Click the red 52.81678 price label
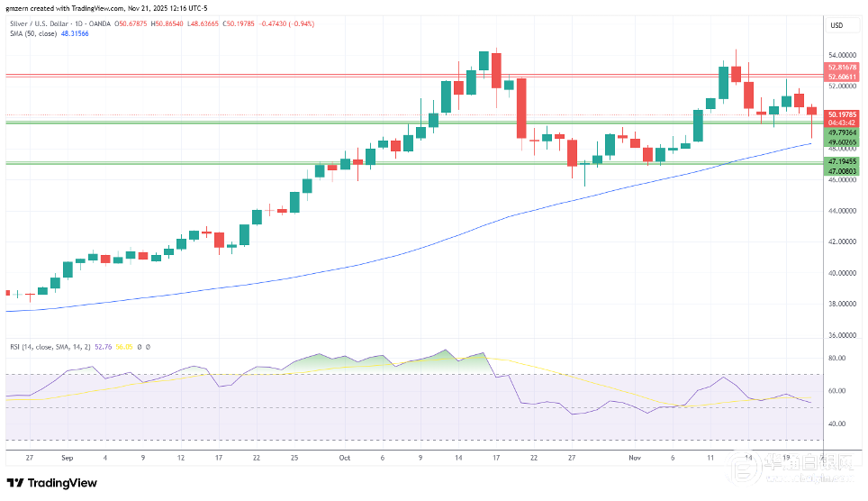 tap(842, 68)
